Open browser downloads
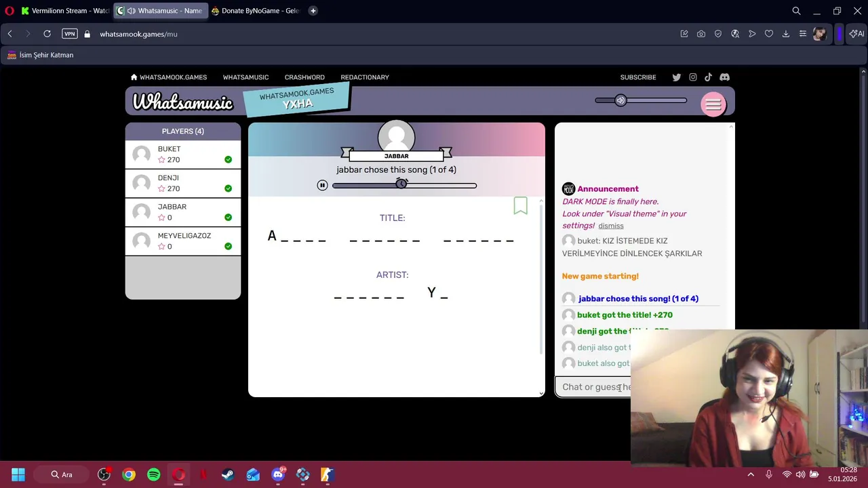 pos(785,34)
